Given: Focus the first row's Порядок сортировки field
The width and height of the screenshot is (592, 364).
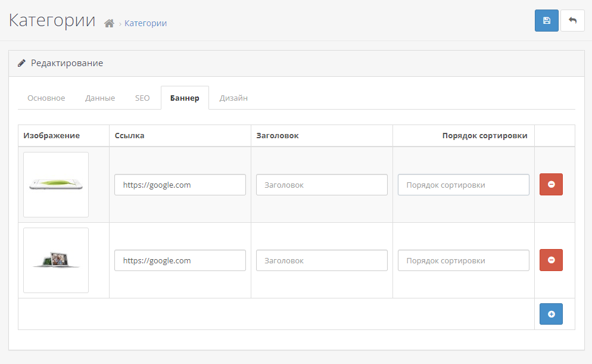Looking at the screenshot, I should pos(463,185).
